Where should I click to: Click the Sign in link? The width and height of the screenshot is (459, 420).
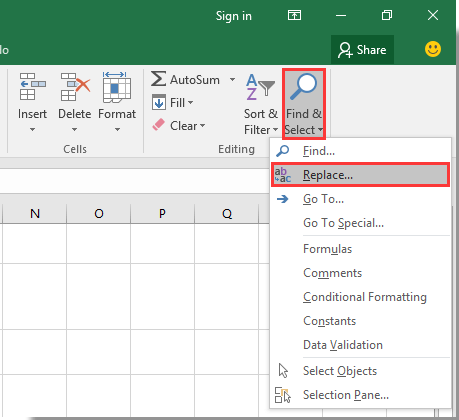pos(234,16)
